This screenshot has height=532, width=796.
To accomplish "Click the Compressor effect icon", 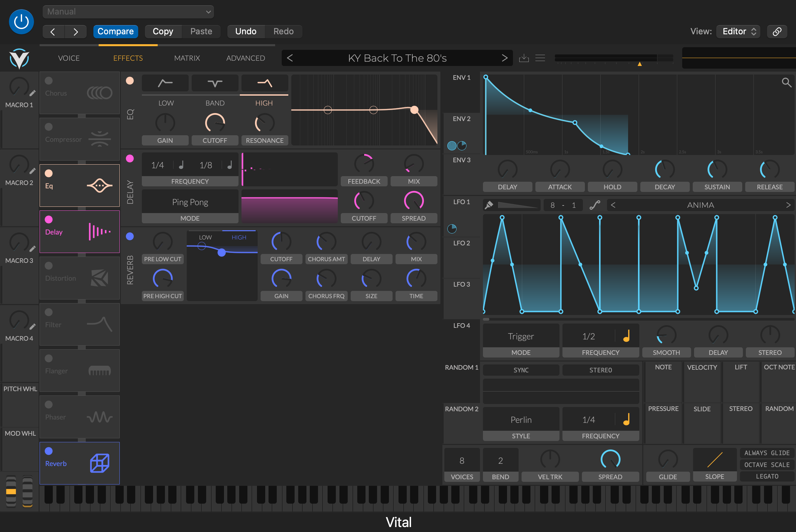I will pos(99,139).
